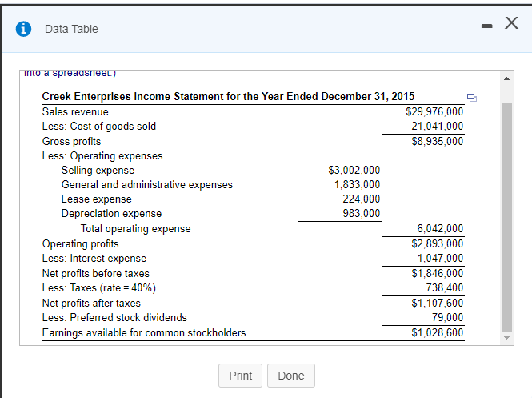Select the Creek Enterprises Income Statement title
The height and width of the screenshot is (398, 532).
[228, 96]
